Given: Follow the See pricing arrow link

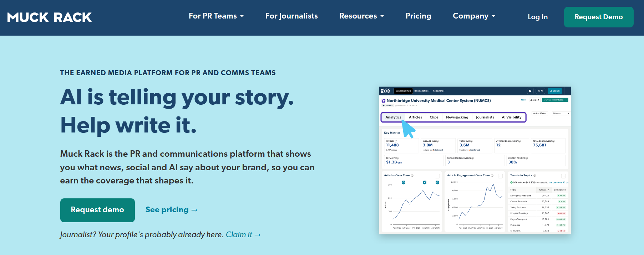Looking at the screenshot, I should point(171,210).
